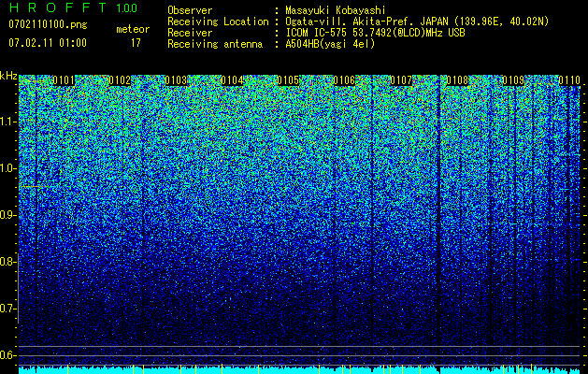The width and height of the screenshot is (588, 374).
Task: Click the 0108 time marker label
Action: pos(457,80)
